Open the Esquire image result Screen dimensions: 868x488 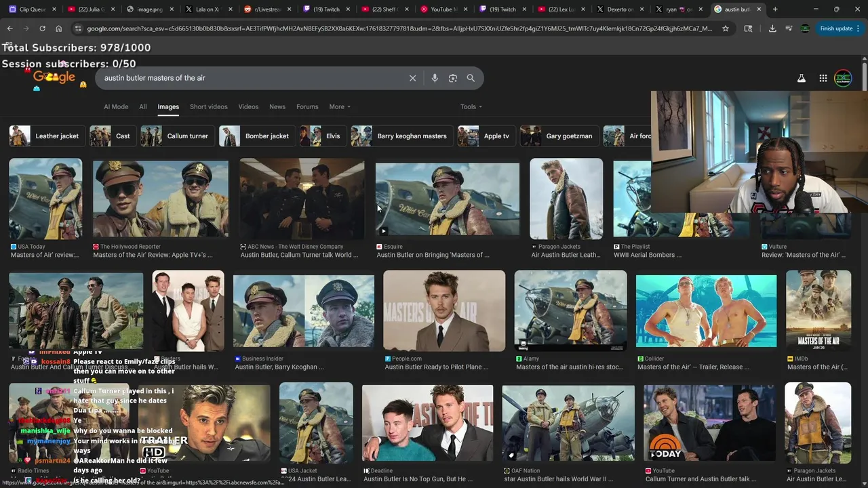(x=448, y=199)
